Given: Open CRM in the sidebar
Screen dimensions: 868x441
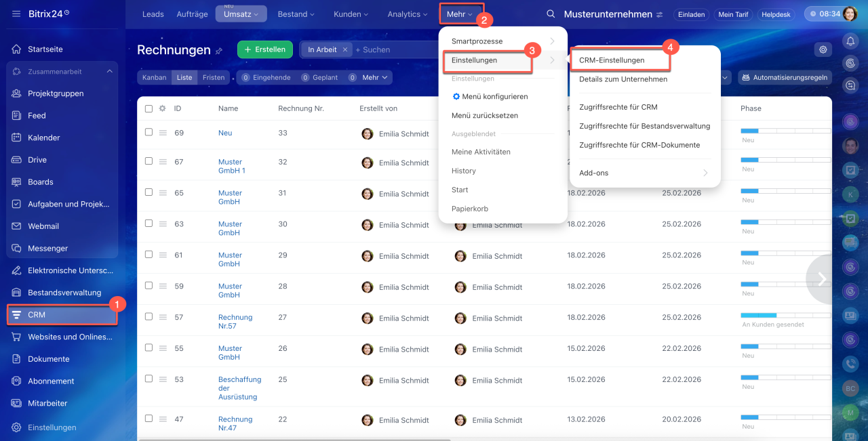Looking at the screenshot, I should coord(62,315).
